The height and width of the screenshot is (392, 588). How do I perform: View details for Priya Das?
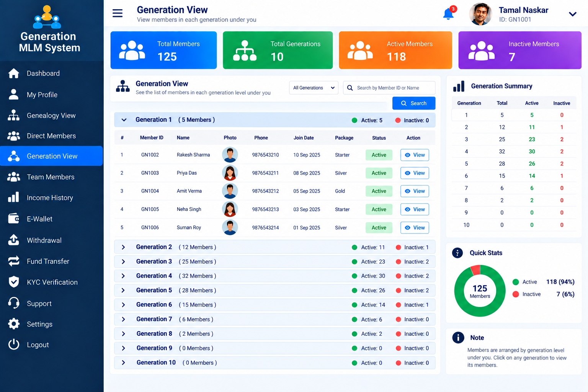[415, 173]
